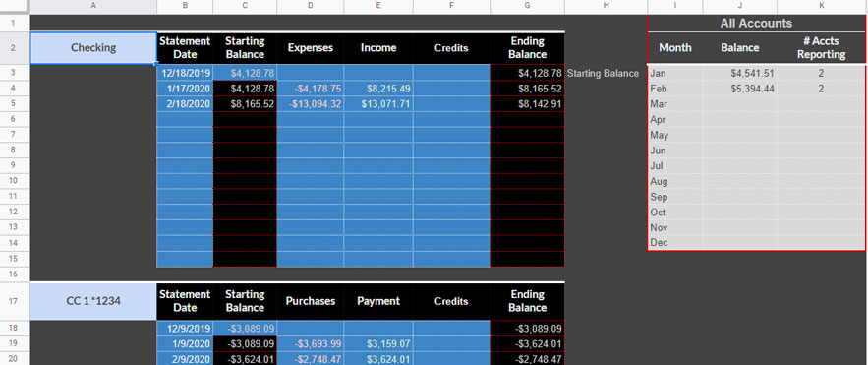Viewport: 868px width, 365px height.
Task: Select the 2/9/2020 statement date cell
Action: tap(185, 359)
